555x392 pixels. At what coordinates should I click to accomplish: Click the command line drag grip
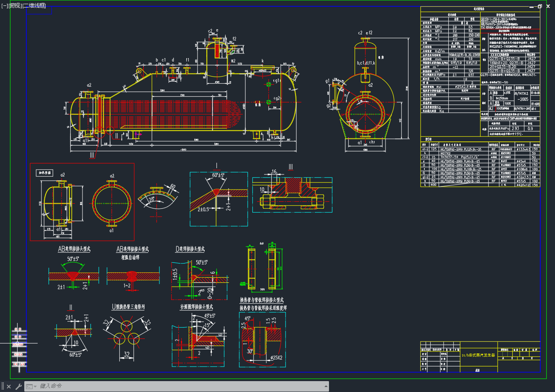pyautogui.click(x=3, y=387)
